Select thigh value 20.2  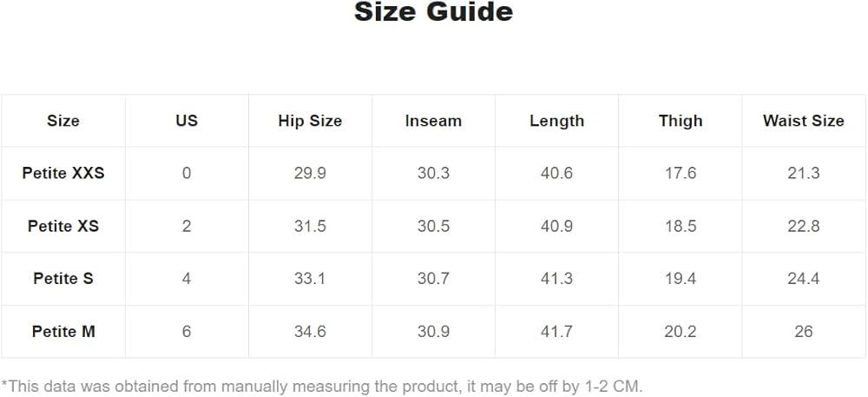(681, 331)
